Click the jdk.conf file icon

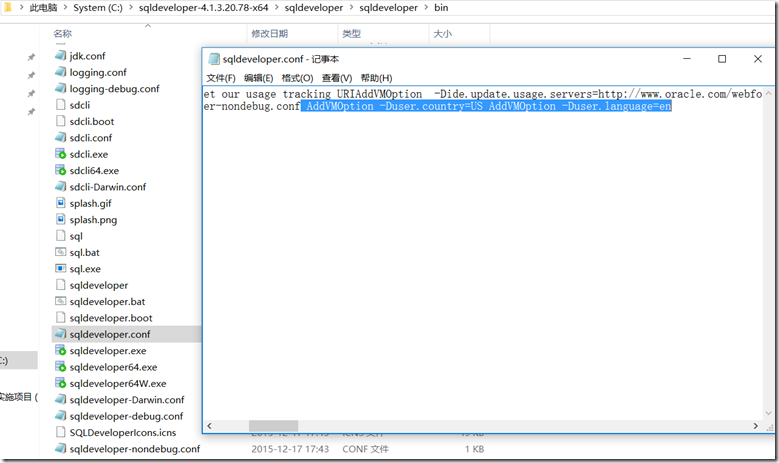61,56
